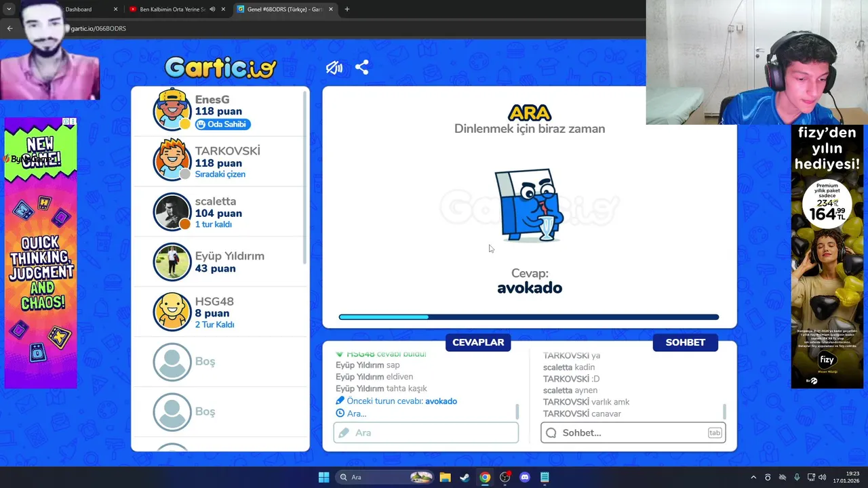Select HSG48 player avatar
This screenshot has height=488, width=868.
click(x=172, y=312)
